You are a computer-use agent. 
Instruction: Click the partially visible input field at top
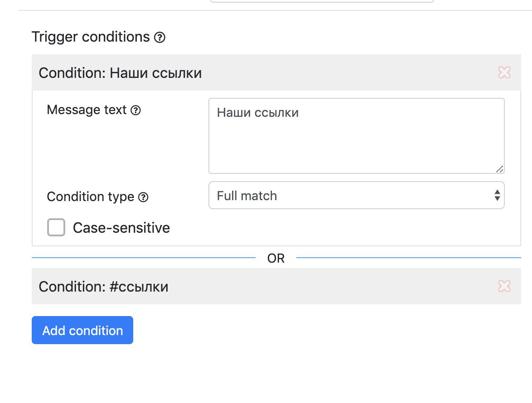point(322,1)
